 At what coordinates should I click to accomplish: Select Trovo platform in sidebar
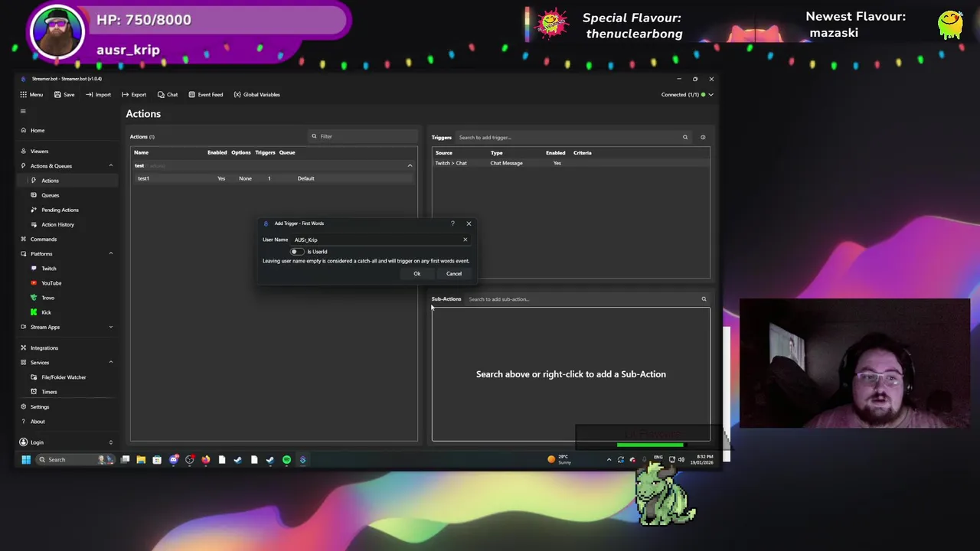pyautogui.click(x=47, y=298)
